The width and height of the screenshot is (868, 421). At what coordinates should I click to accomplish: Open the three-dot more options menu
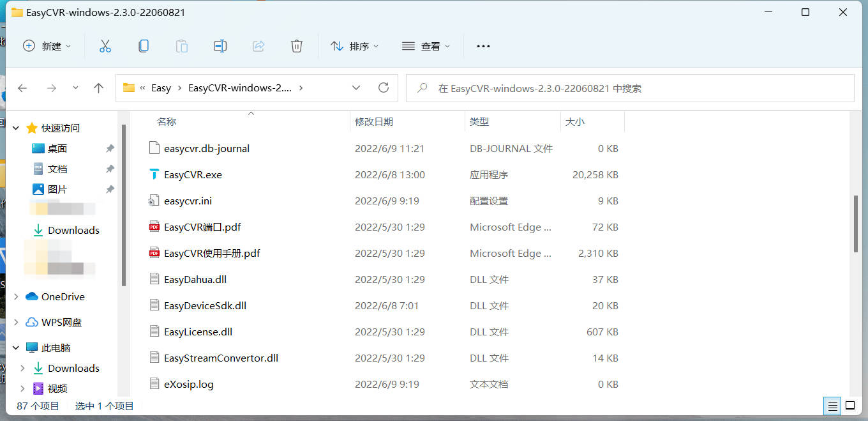[483, 46]
